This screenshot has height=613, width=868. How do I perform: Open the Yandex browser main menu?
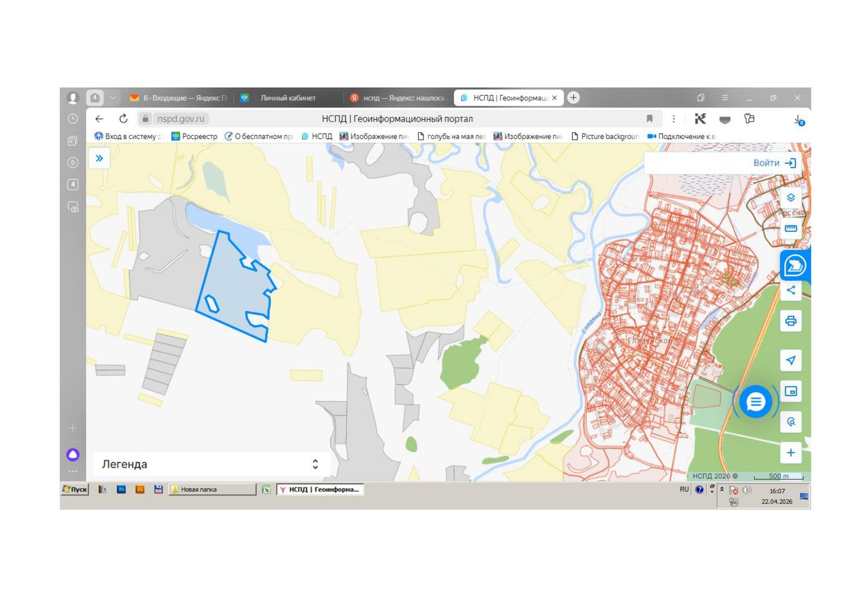pos(725,98)
